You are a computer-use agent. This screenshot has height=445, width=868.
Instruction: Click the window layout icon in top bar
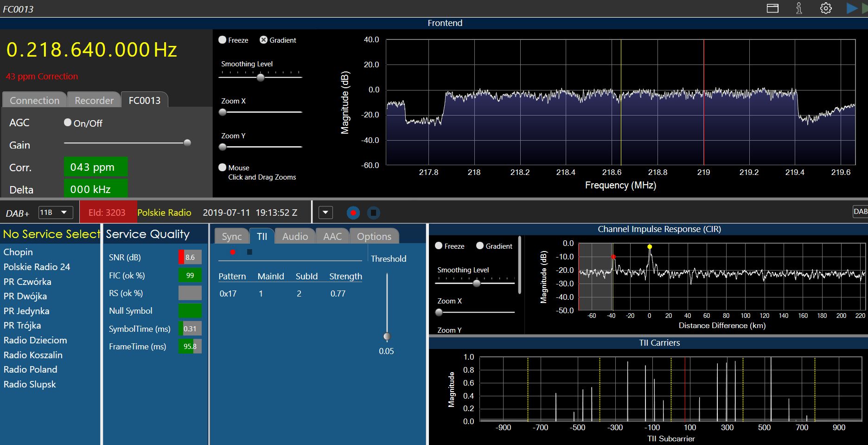click(x=772, y=8)
